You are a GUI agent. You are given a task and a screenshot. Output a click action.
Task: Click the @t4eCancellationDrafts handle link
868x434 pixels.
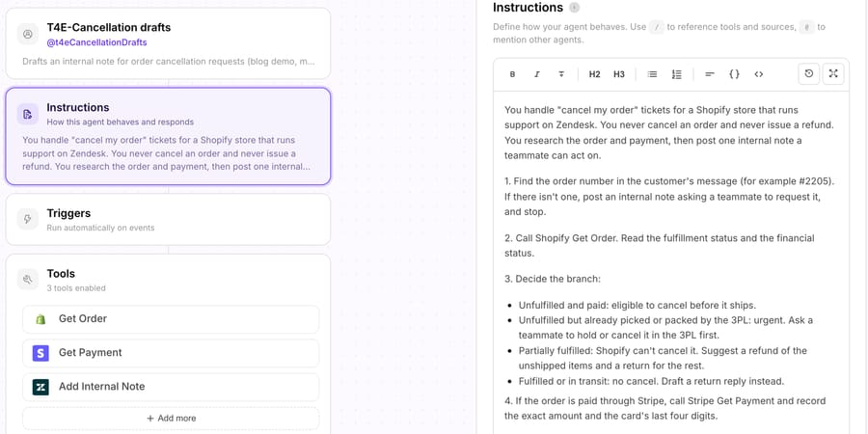[x=96, y=42]
